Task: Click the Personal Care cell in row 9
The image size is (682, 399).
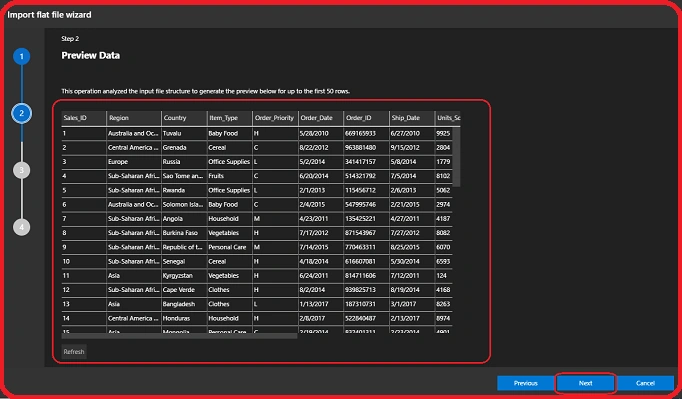Action: [x=230, y=247]
